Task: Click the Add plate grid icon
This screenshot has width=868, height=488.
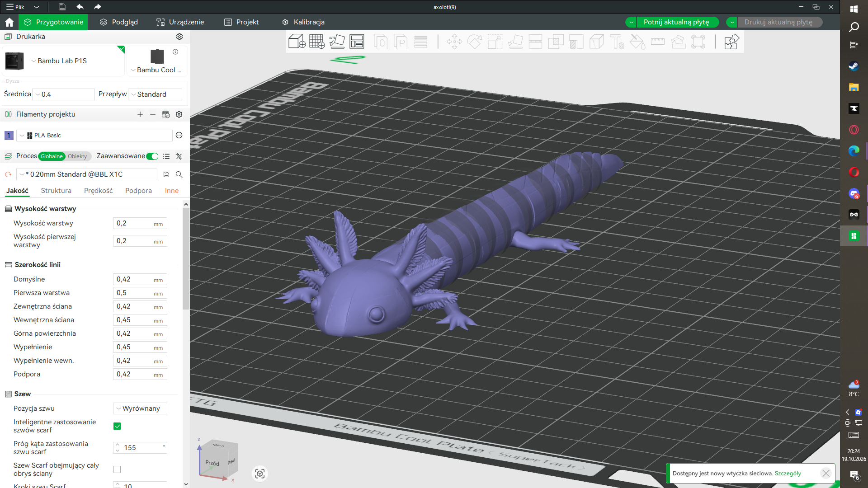Action: click(316, 42)
